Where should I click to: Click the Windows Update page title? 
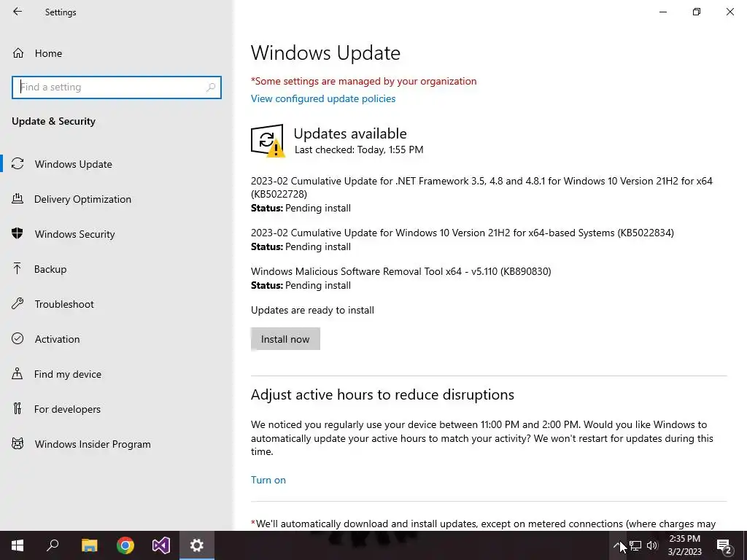point(325,52)
